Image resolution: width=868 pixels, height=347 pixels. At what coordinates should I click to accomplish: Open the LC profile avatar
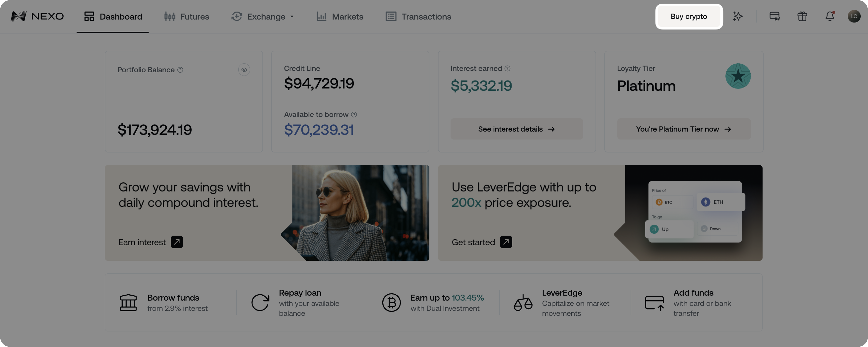pos(854,16)
